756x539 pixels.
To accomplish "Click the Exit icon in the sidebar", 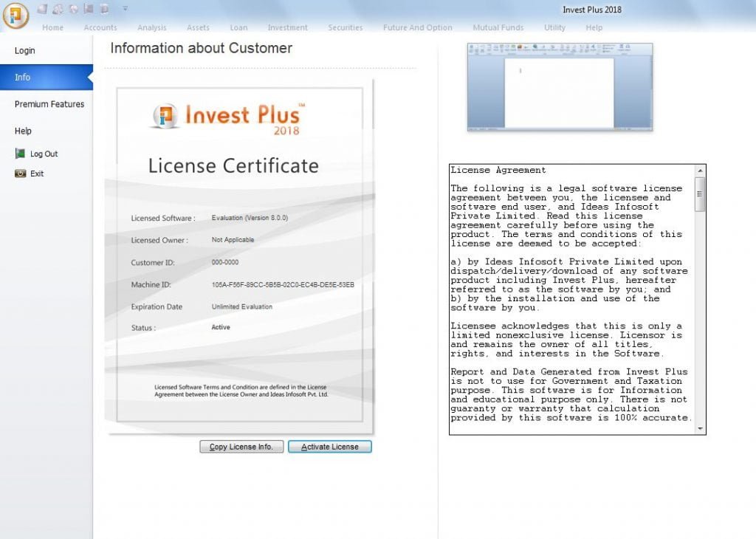I will click(x=20, y=174).
